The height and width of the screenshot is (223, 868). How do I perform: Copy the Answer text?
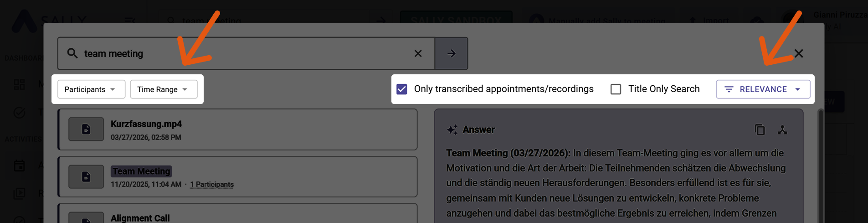760,130
